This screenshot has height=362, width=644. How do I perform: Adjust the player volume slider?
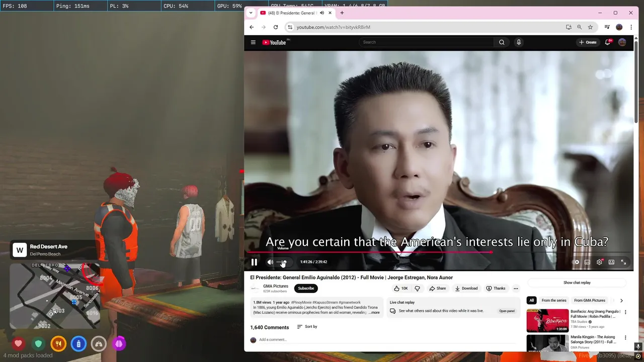pyautogui.click(x=283, y=262)
